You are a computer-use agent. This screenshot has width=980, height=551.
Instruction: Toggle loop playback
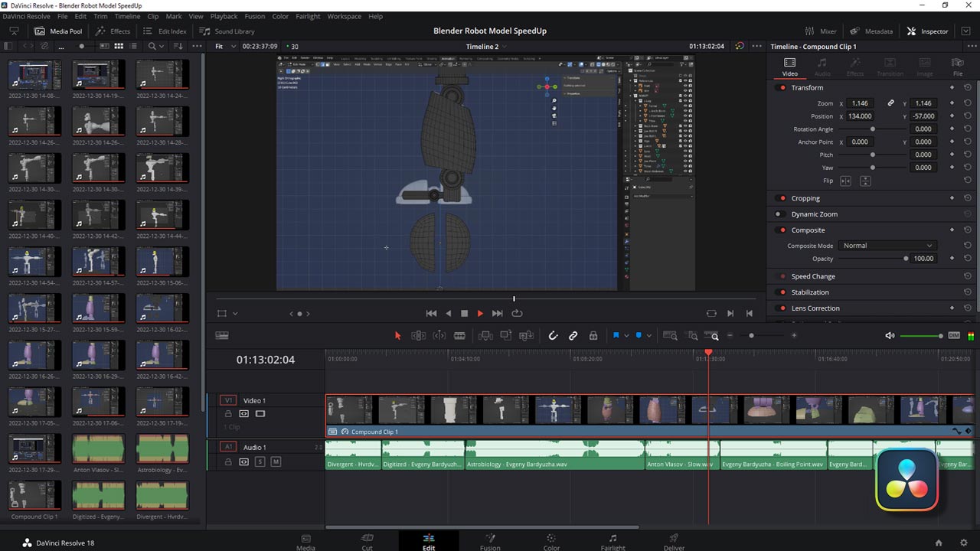point(517,313)
